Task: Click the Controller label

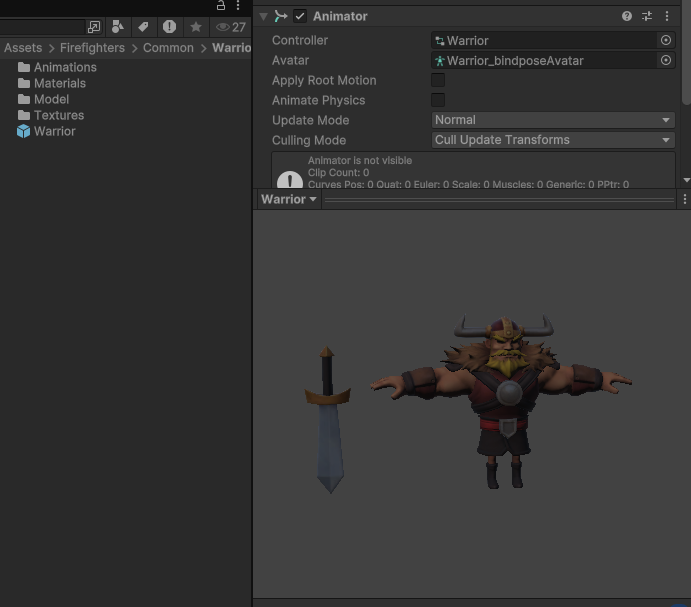Action: (300, 41)
